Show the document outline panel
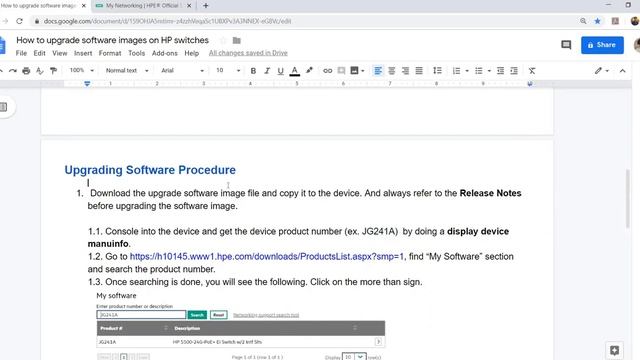 click(x=4, y=107)
